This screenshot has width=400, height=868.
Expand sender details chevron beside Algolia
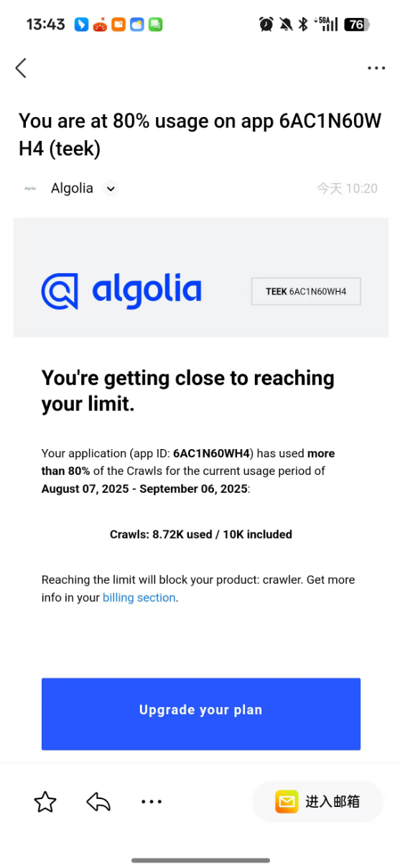[x=110, y=189]
